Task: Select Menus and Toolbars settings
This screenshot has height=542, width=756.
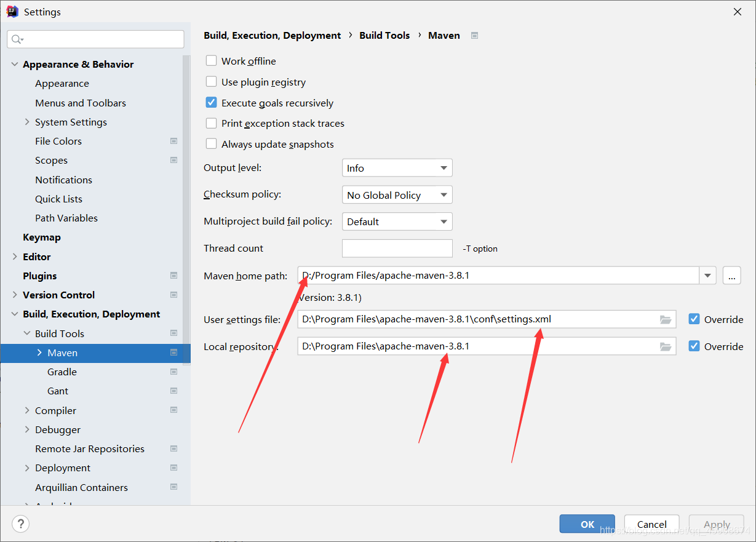Action: (x=81, y=103)
